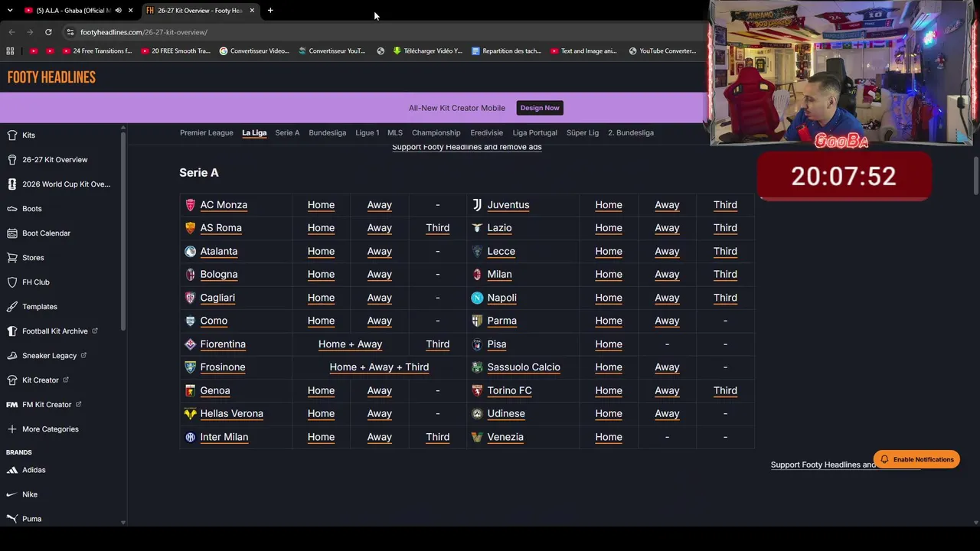The height and width of the screenshot is (551, 980).
Task: Click the Design Now button
Action: click(540, 108)
